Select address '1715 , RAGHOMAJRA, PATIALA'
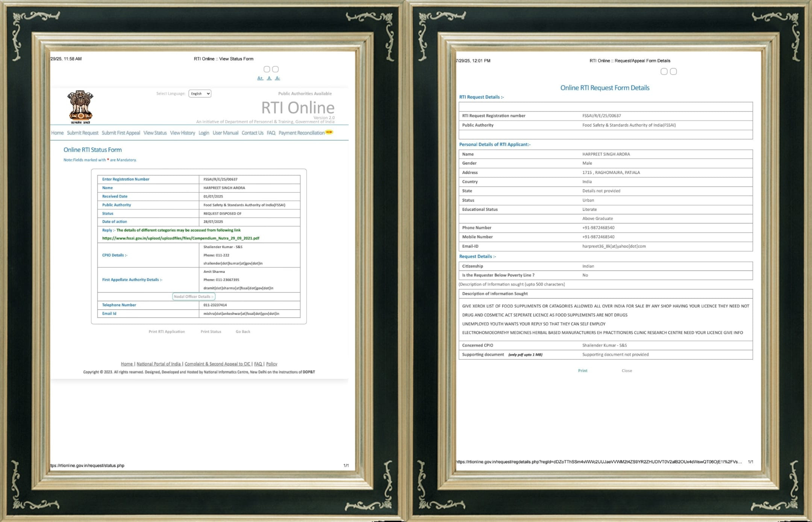Viewport: 812px width, 522px height. coord(611,172)
